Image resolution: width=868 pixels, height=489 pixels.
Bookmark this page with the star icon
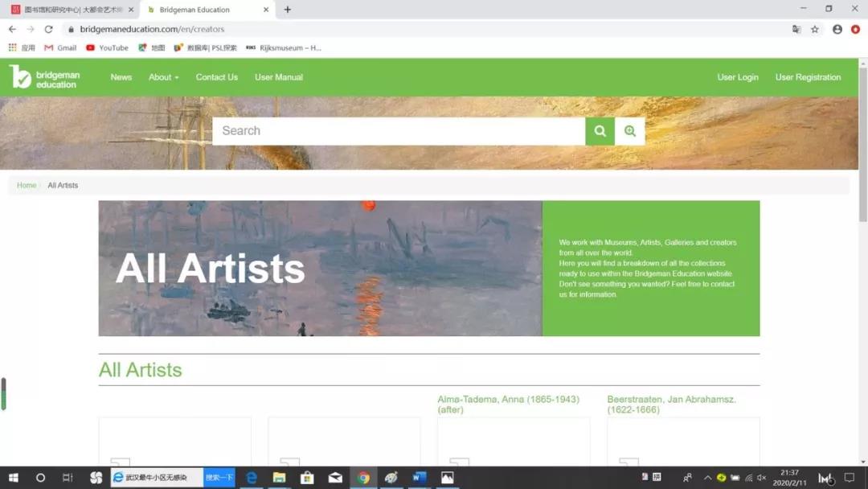815,29
